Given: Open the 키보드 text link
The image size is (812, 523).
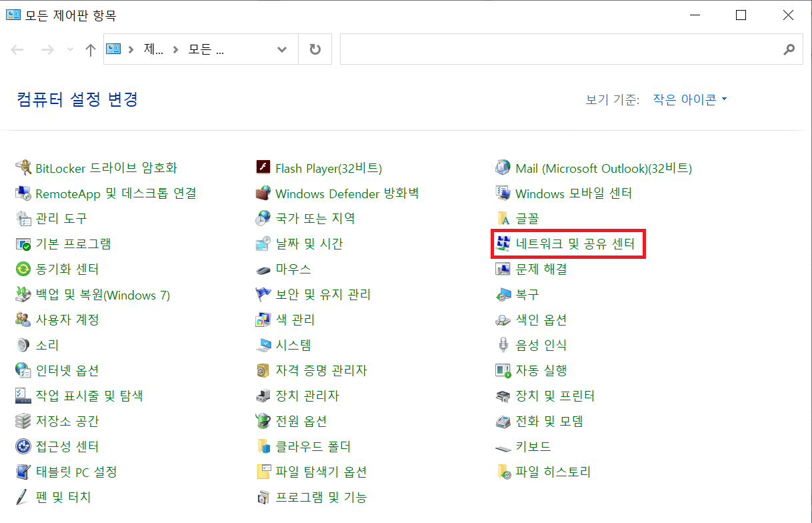Looking at the screenshot, I should coord(533,446).
